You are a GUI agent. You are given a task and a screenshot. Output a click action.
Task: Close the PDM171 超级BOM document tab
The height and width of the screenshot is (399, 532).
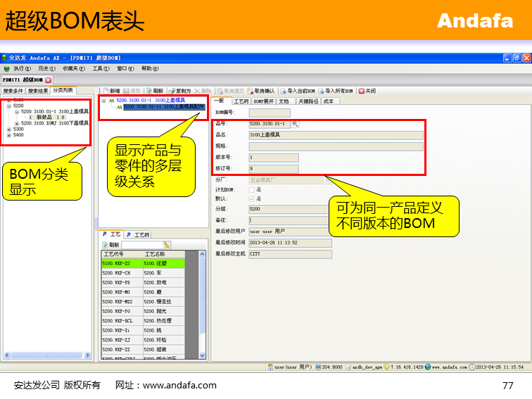pos(49,80)
